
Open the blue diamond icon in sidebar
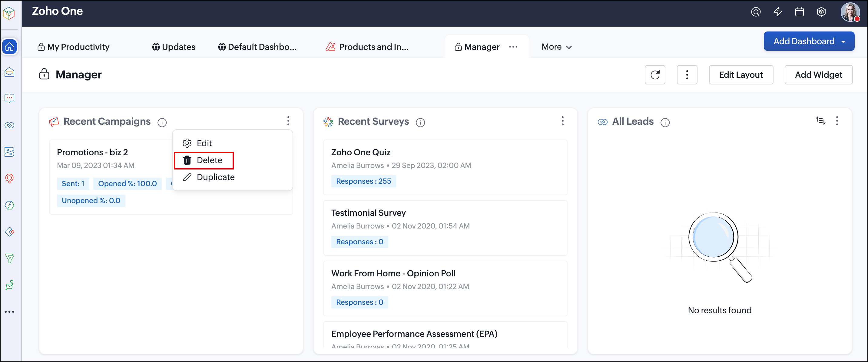coord(9,232)
